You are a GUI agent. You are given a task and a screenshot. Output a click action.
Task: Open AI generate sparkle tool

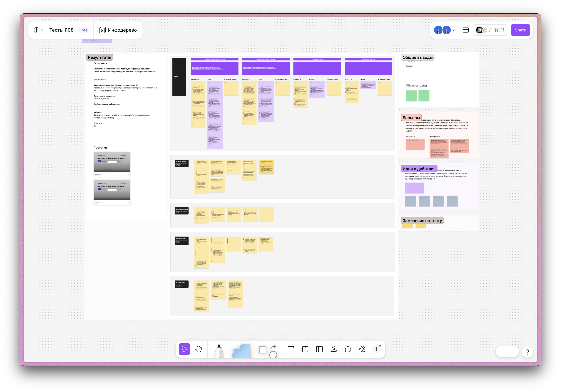pos(362,349)
